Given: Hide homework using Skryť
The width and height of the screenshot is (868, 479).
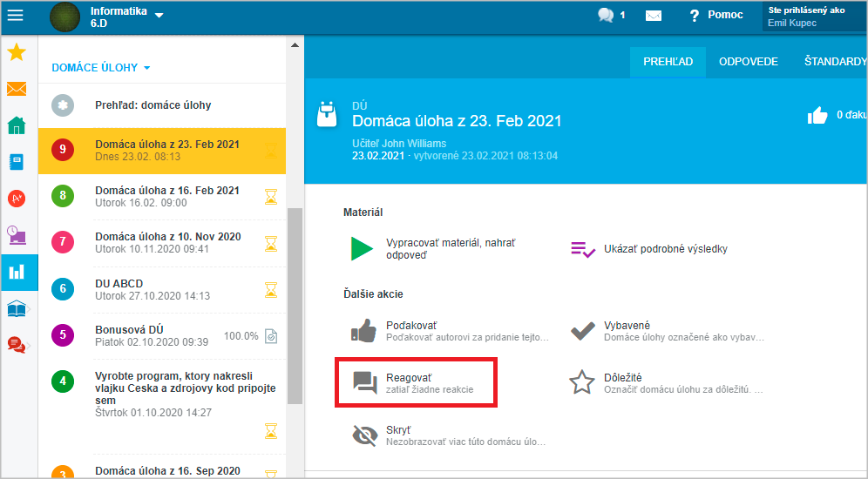Looking at the screenshot, I should point(449,435).
